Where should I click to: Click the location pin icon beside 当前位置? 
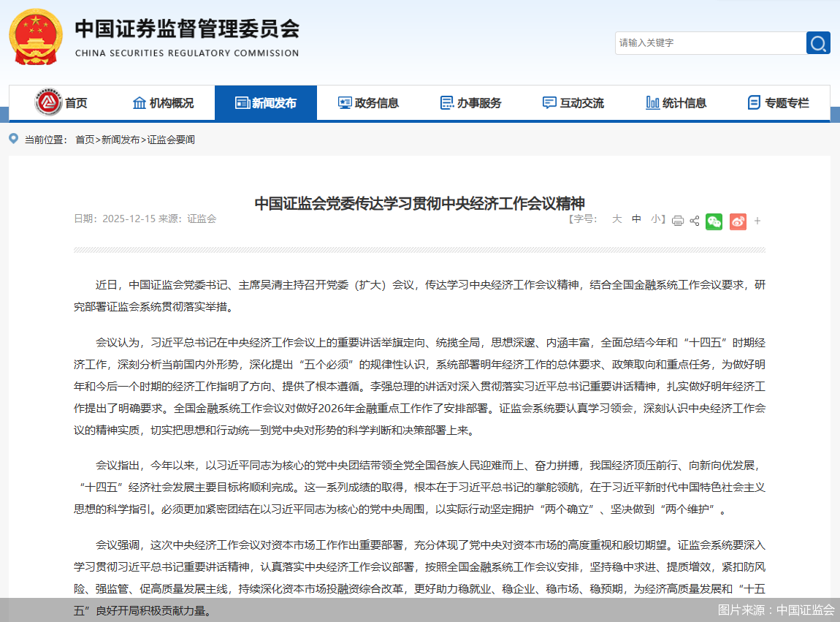tap(12, 138)
